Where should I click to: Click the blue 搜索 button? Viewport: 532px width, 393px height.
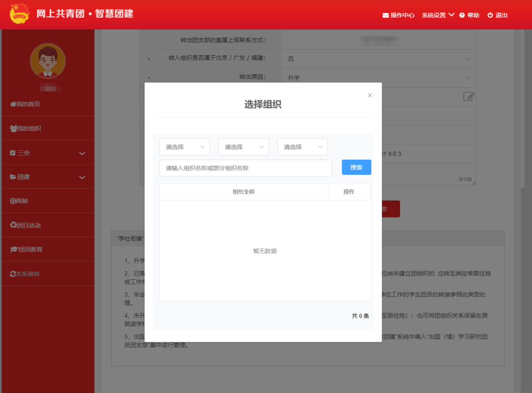(356, 167)
